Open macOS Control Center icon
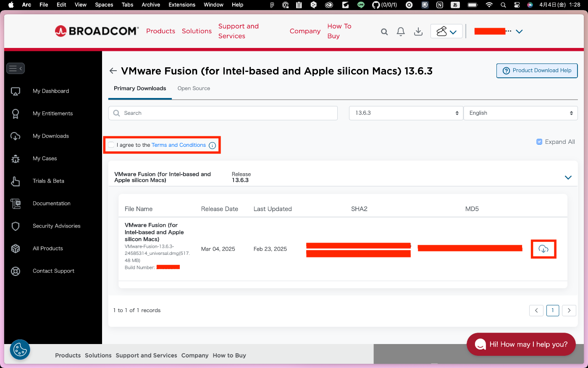Image resolution: width=588 pixels, height=368 pixels. click(x=517, y=5)
